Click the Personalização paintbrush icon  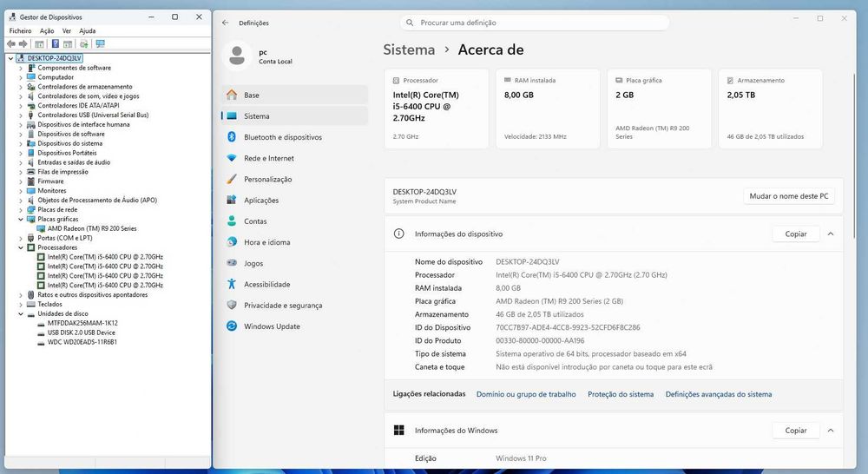click(x=232, y=179)
